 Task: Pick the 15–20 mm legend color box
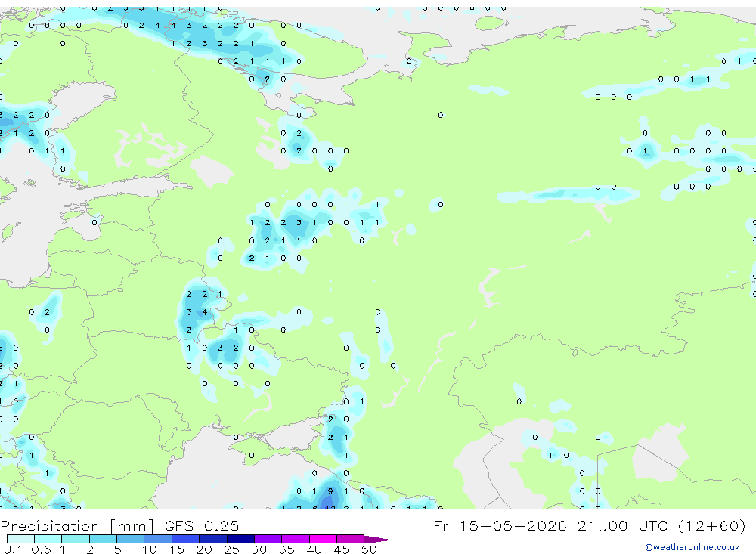pyautogui.click(x=186, y=539)
